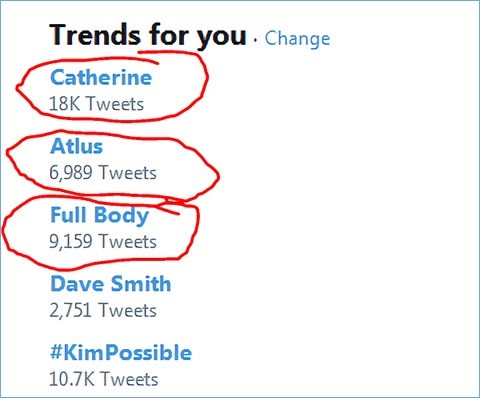The width and height of the screenshot is (480, 398).
Task: Click the hash symbol of the KimPossible trend
Action: click(x=56, y=352)
